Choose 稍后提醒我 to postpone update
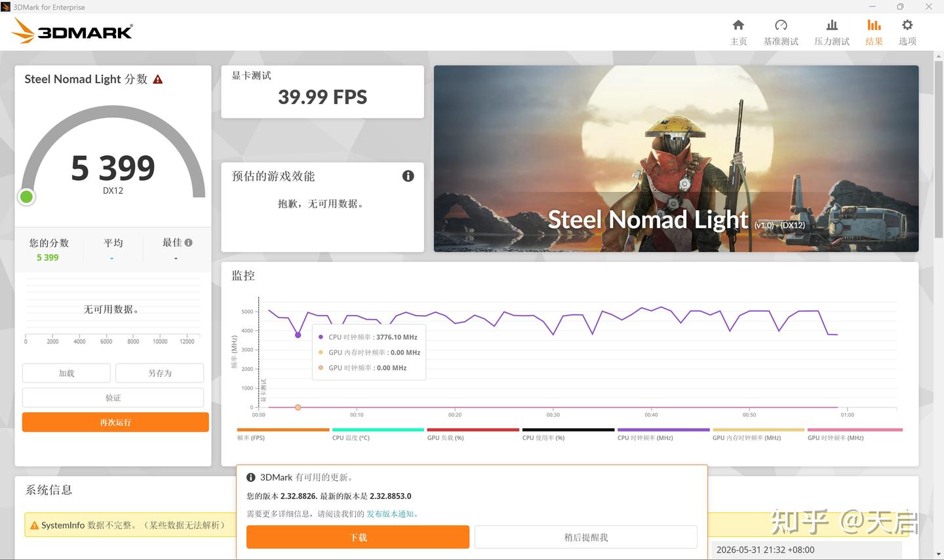This screenshot has height=560, width=944. pyautogui.click(x=585, y=537)
